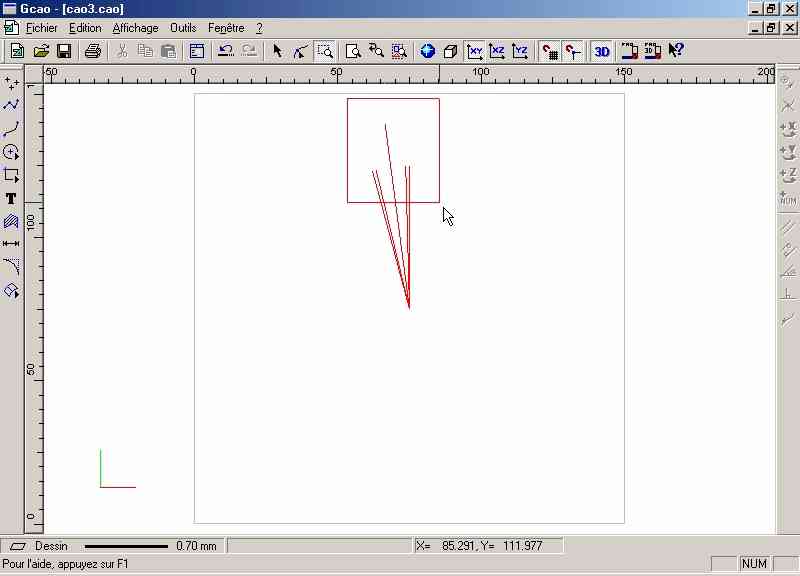Click the +Z rotation icon in right bar
The width and height of the screenshot is (800, 576).
tap(788, 175)
